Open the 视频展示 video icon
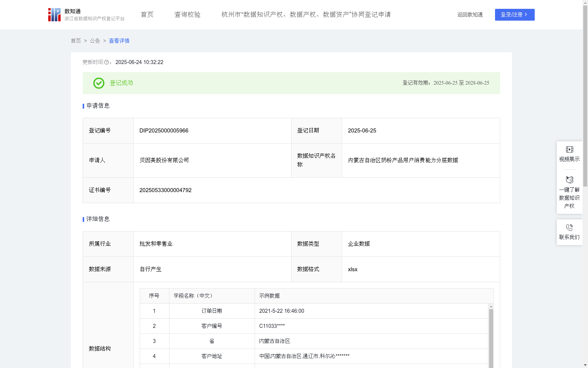Viewport: 588px width, 368px height. coord(569,149)
